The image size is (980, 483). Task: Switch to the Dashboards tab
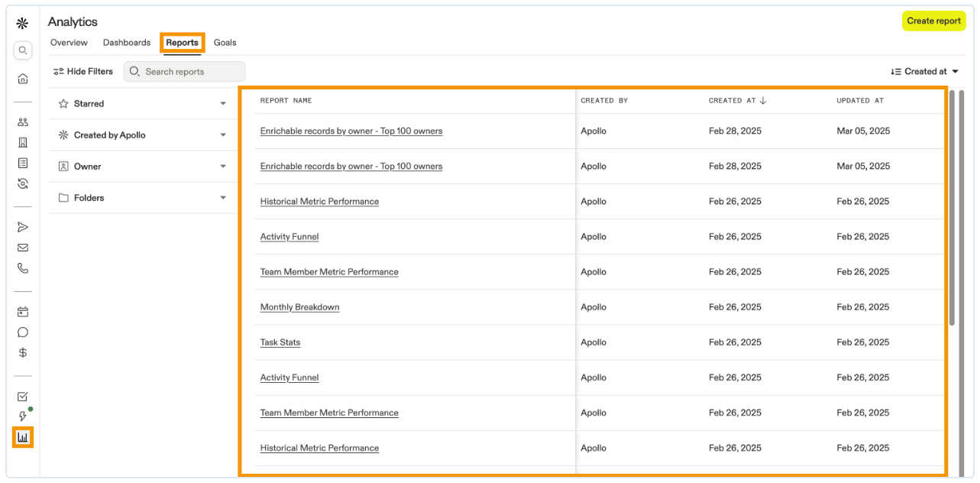pyautogui.click(x=127, y=43)
